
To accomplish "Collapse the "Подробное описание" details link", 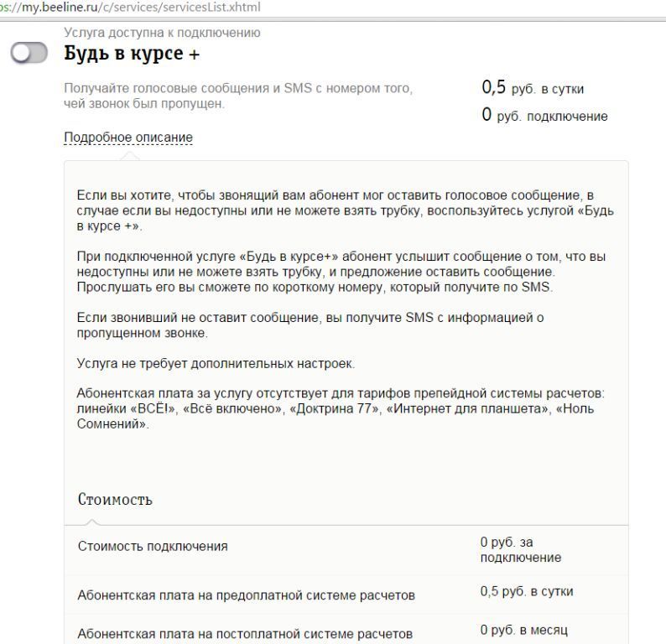I will click(128, 138).
